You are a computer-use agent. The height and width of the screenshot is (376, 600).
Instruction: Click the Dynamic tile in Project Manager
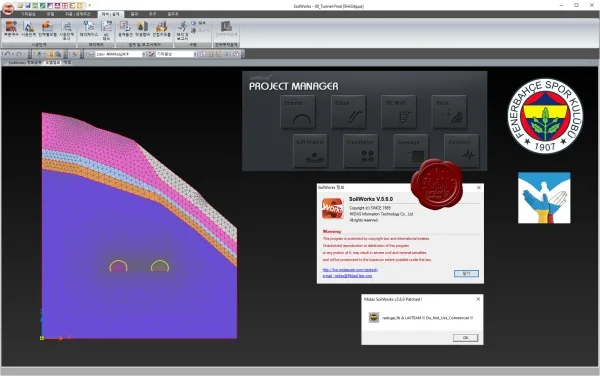pos(461,151)
